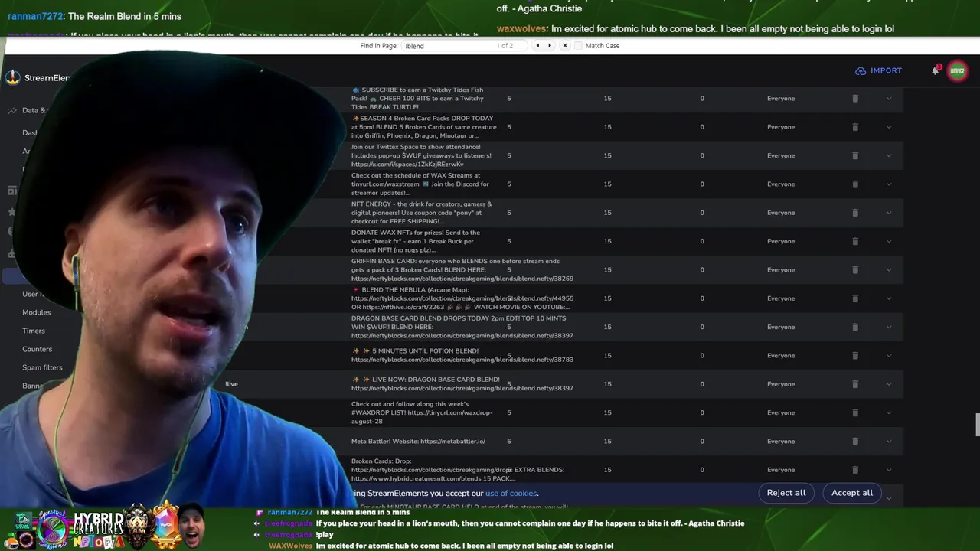Delete the 'Check out the schedule of WAX Streams' row
980x551 pixels.
pyautogui.click(x=855, y=184)
